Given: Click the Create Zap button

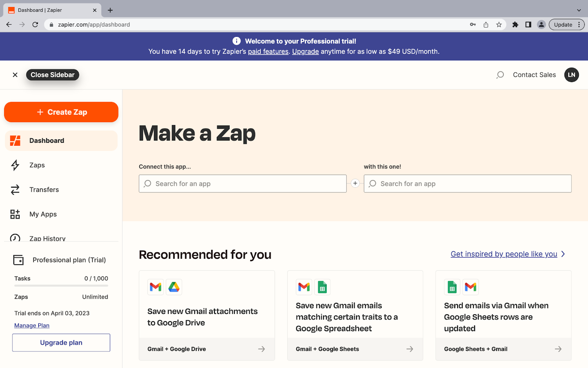Looking at the screenshot, I should pos(61,112).
